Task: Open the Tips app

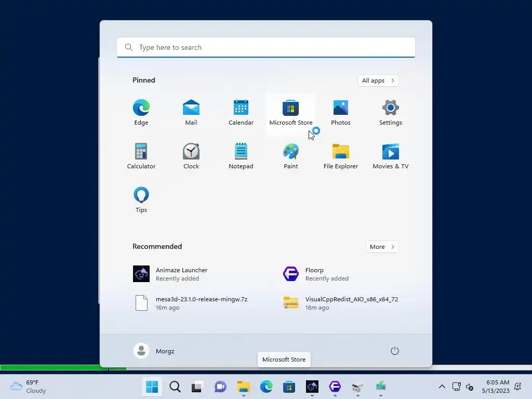Action: pos(141,200)
